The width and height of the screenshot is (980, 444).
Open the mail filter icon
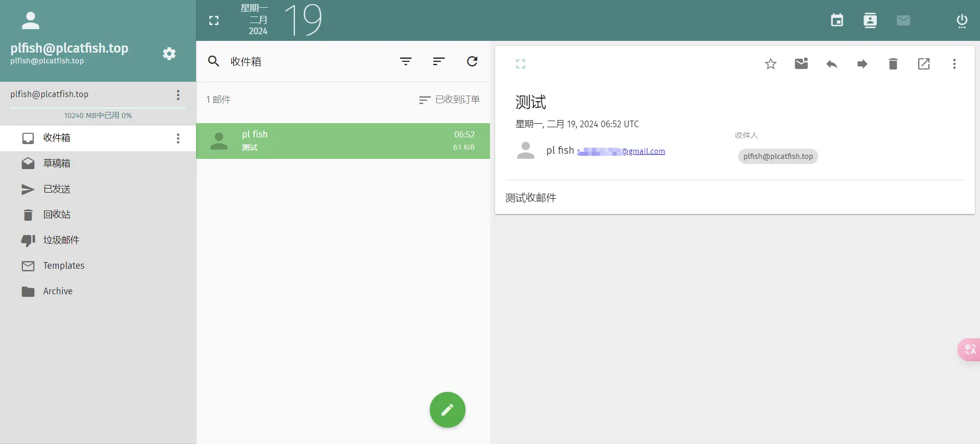pos(406,61)
